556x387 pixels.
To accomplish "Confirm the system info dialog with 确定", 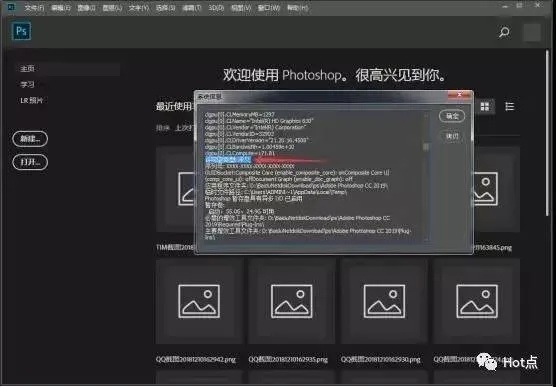I will 452,116.
